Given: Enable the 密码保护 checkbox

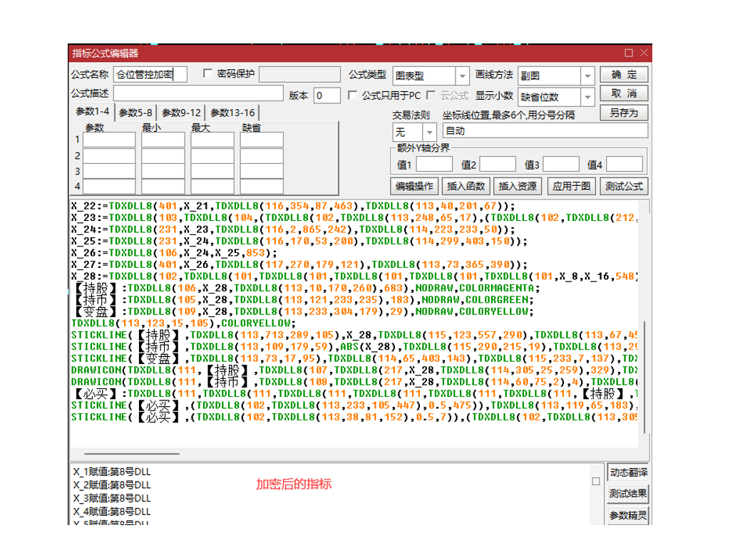Looking at the screenshot, I should pyautogui.click(x=208, y=73).
